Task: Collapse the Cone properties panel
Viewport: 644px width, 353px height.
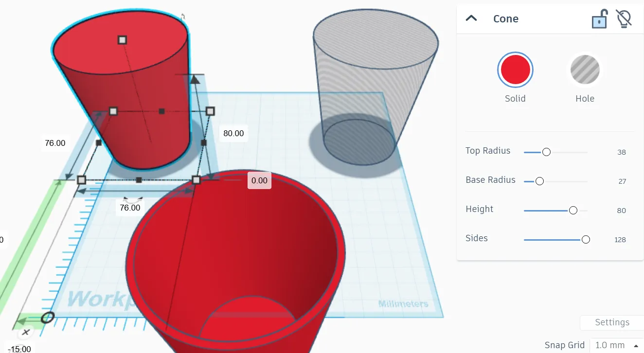Action: pos(471,18)
